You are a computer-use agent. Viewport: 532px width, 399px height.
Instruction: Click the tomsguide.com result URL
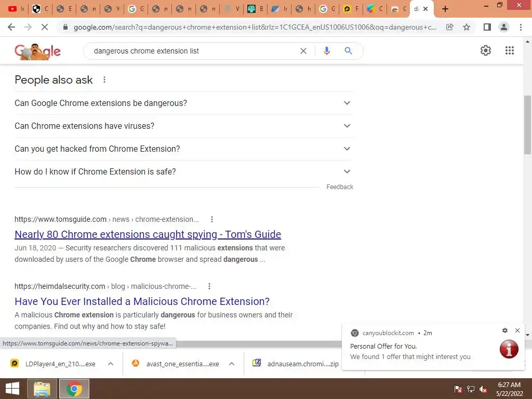pyautogui.click(x=107, y=219)
